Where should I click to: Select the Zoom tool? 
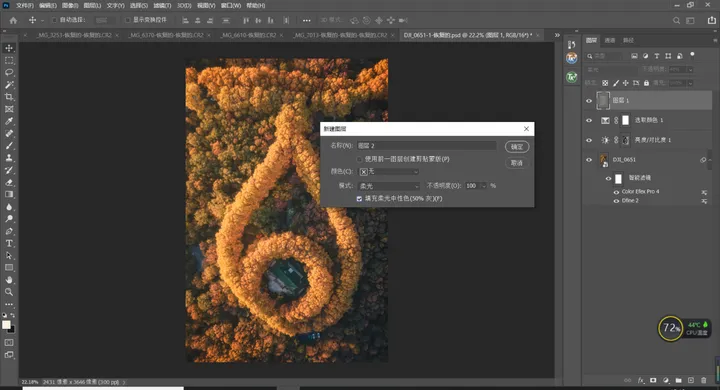click(x=9, y=292)
